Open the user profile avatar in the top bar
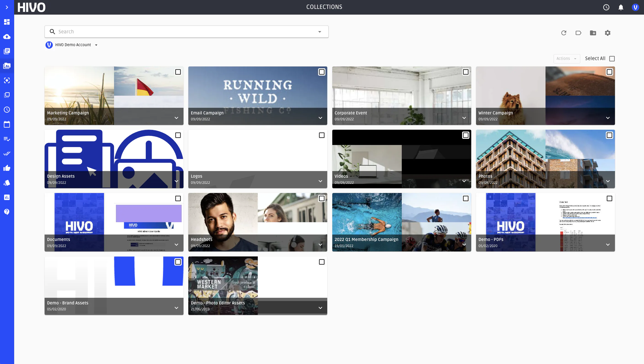Screen dimensions: 644x364 635,7
